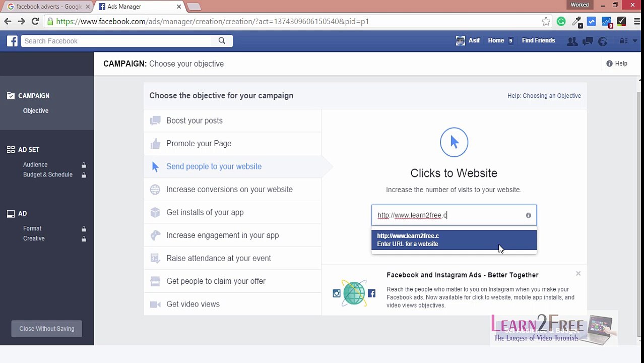Click the blue checkmark extension icon
Screen dimensions: 644x363
[592, 22]
